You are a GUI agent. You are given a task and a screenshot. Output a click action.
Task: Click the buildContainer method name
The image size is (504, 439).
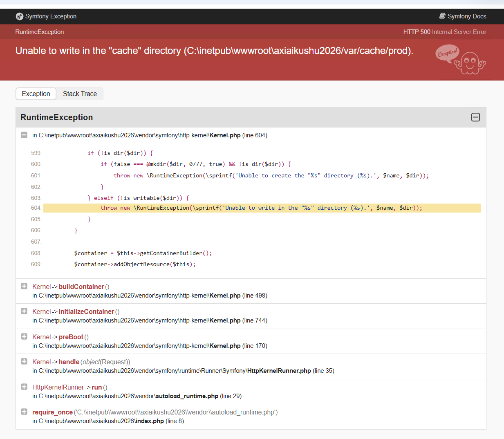coord(81,287)
